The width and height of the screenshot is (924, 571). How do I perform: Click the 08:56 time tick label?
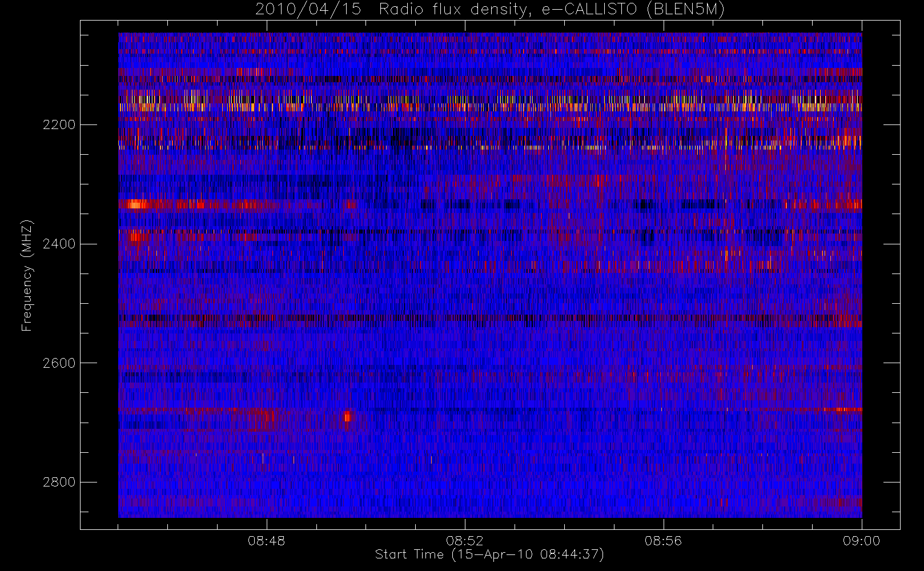click(663, 541)
